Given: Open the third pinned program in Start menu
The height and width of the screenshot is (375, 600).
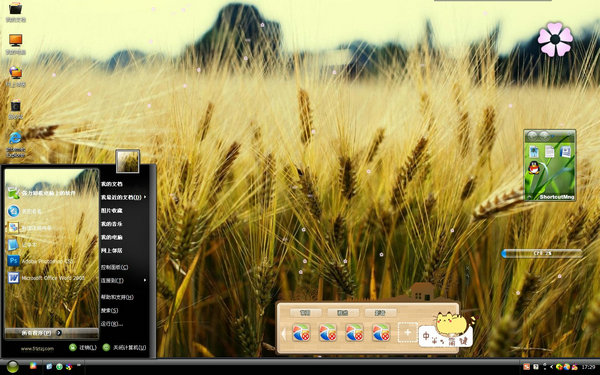Looking at the screenshot, I should point(29,227).
